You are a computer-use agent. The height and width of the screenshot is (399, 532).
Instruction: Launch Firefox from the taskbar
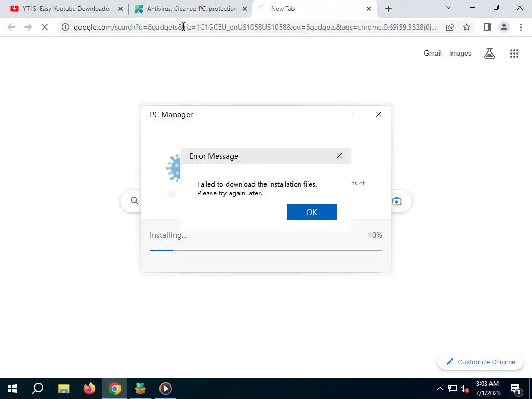[89, 389]
